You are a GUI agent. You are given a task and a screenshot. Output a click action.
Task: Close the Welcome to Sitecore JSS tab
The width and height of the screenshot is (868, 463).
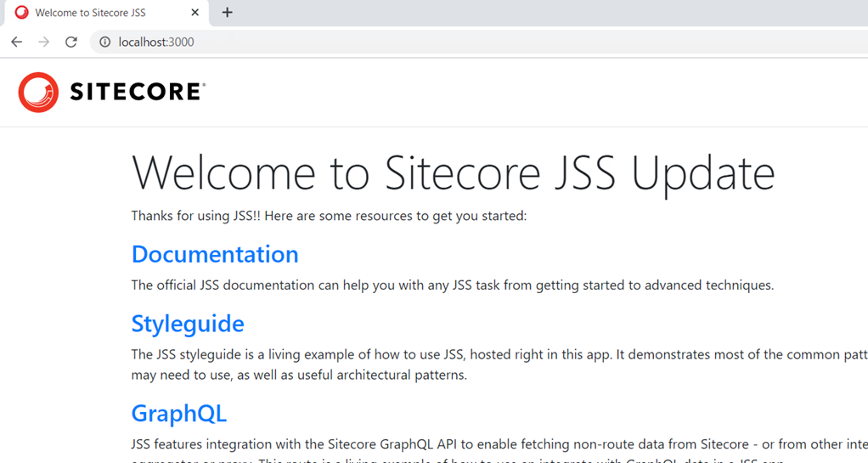pyautogui.click(x=194, y=12)
